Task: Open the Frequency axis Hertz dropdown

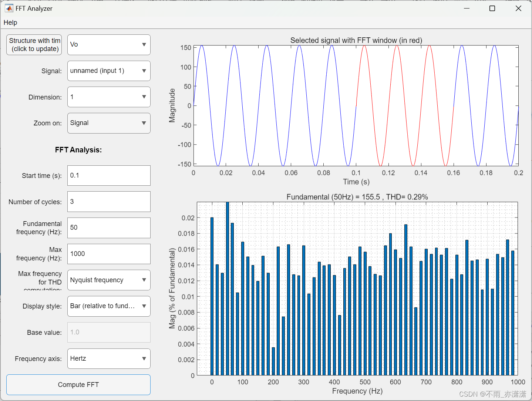Action: pos(109,358)
